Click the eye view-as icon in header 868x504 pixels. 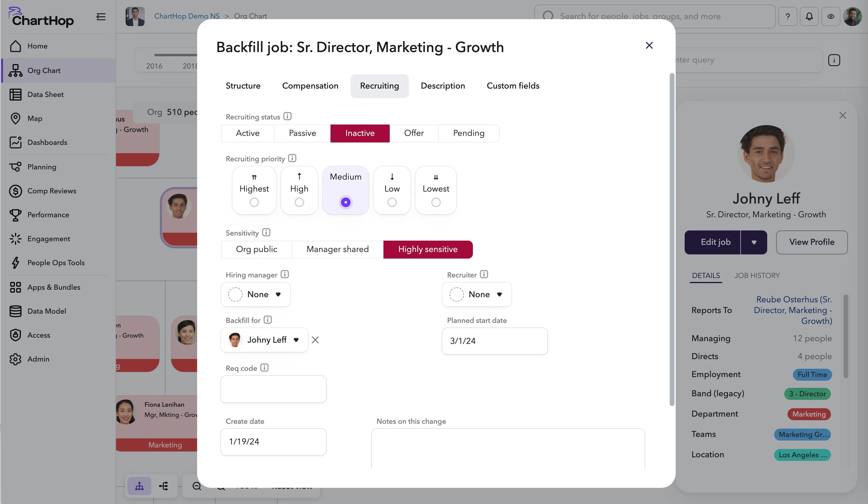point(831,16)
